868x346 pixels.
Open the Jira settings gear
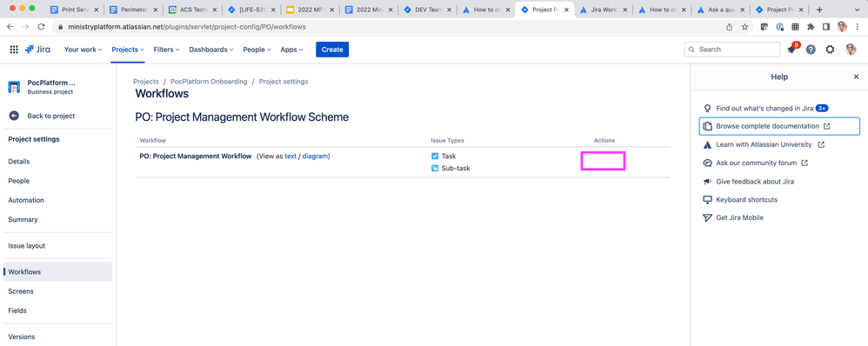[x=830, y=50]
